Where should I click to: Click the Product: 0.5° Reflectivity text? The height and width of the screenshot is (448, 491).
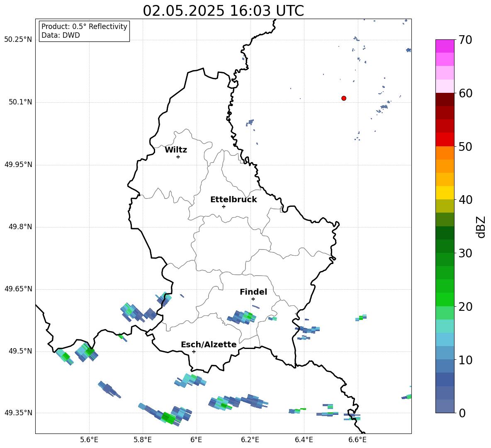tap(84, 27)
